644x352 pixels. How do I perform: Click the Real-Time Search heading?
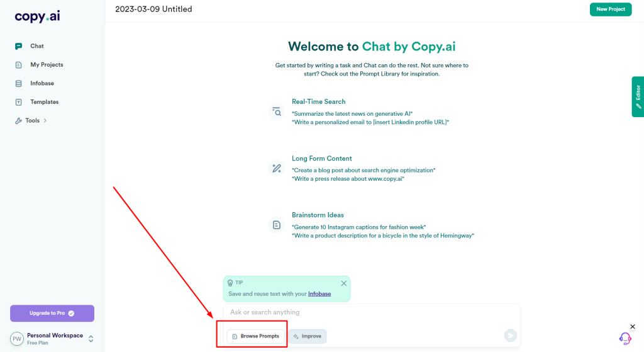pyautogui.click(x=319, y=101)
